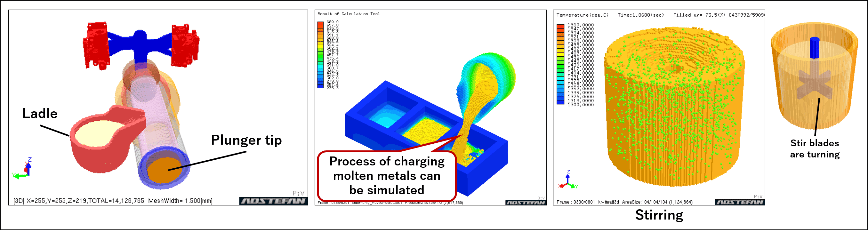Click the 'MeshWidth= 1.500[mm]' text

click(180, 201)
